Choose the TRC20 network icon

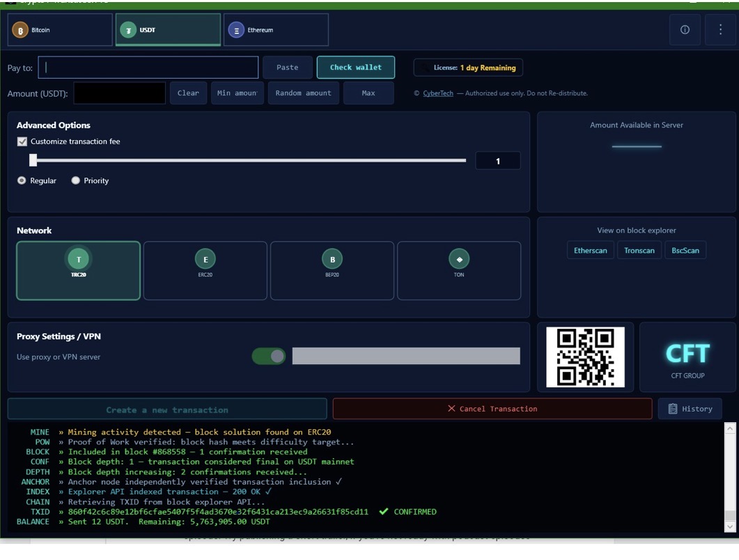tap(78, 259)
